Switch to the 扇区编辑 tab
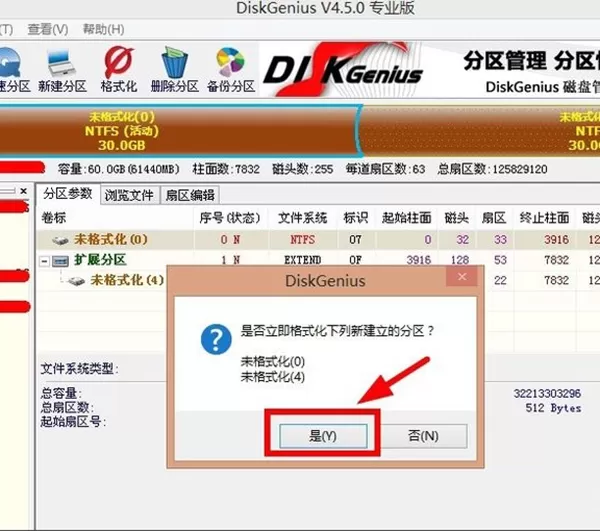The width and height of the screenshot is (600, 531). click(190, 195)
